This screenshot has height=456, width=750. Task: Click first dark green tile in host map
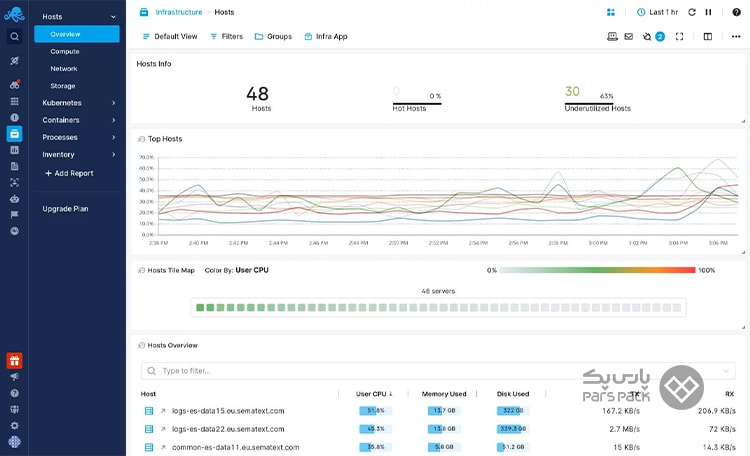200,308
